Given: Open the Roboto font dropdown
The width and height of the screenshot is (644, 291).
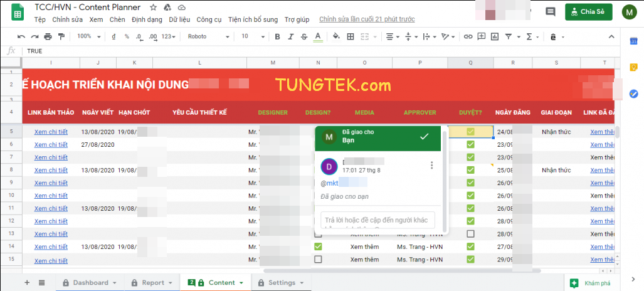Looking at the screenshot, I should tap(208, 36).
